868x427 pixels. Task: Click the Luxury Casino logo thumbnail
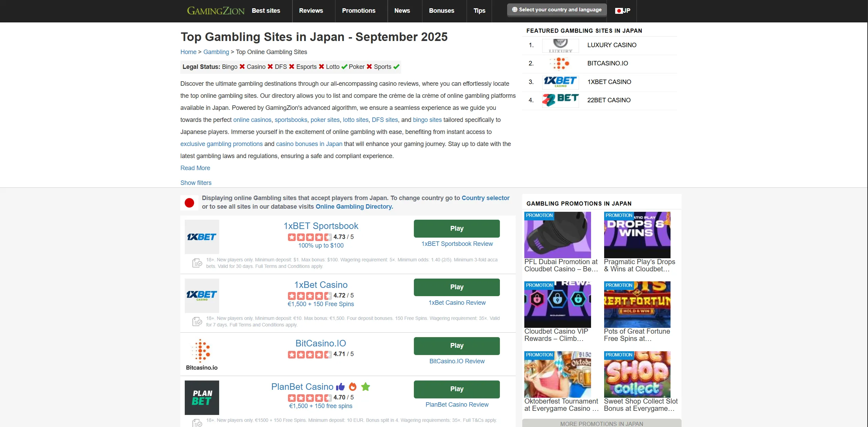coord(560,45)
